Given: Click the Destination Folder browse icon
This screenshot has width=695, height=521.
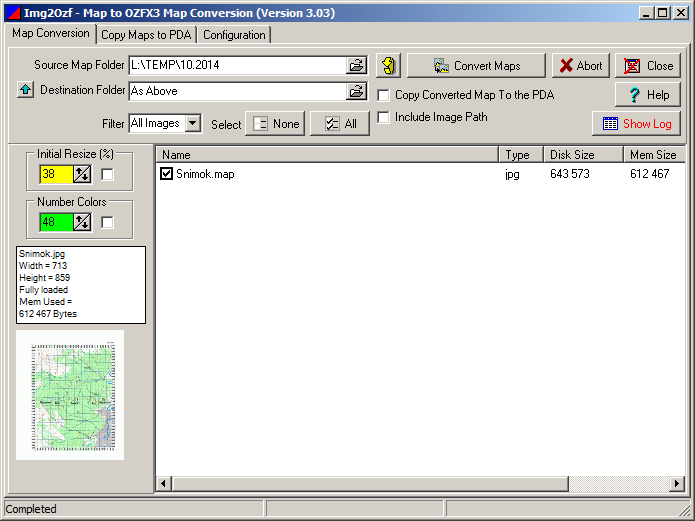Looking at the screenshot, I should pyautogui.click(x=356, y=91).
